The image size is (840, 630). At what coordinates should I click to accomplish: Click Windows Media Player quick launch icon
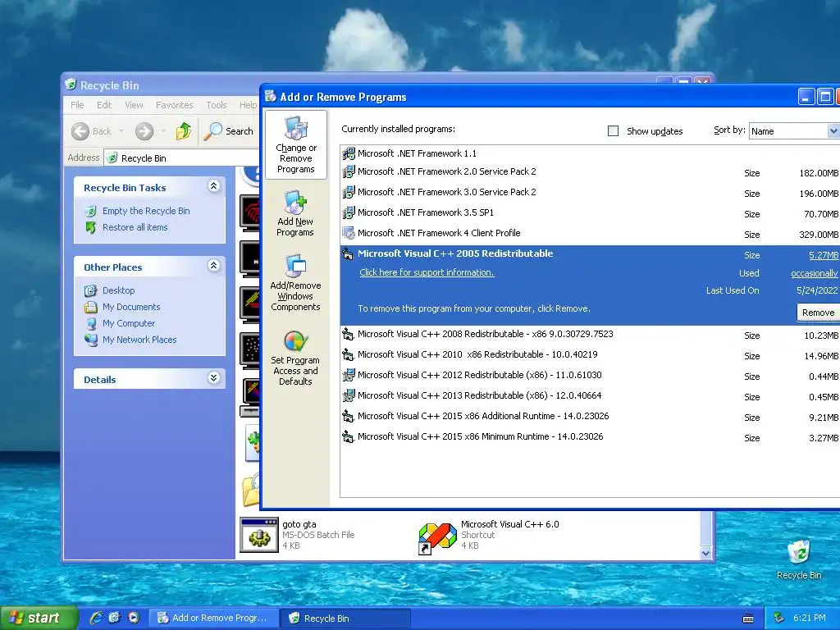(x=134, y=618)
